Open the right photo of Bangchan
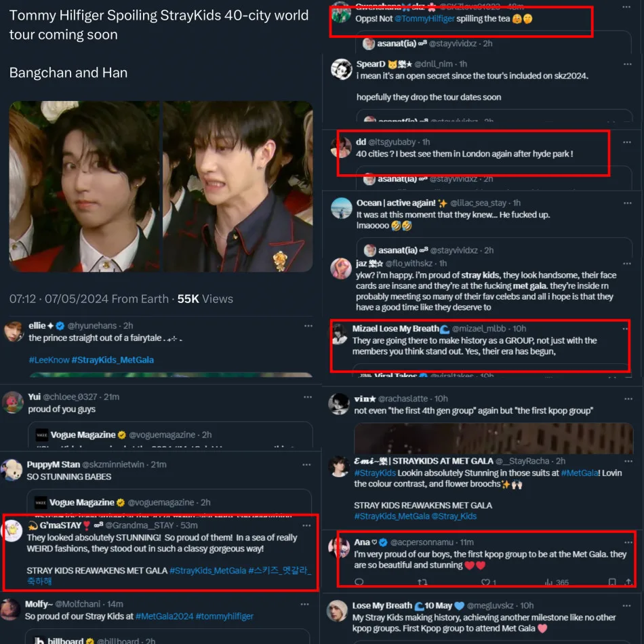This screenshot has width=644, height=644. [238, 186]
